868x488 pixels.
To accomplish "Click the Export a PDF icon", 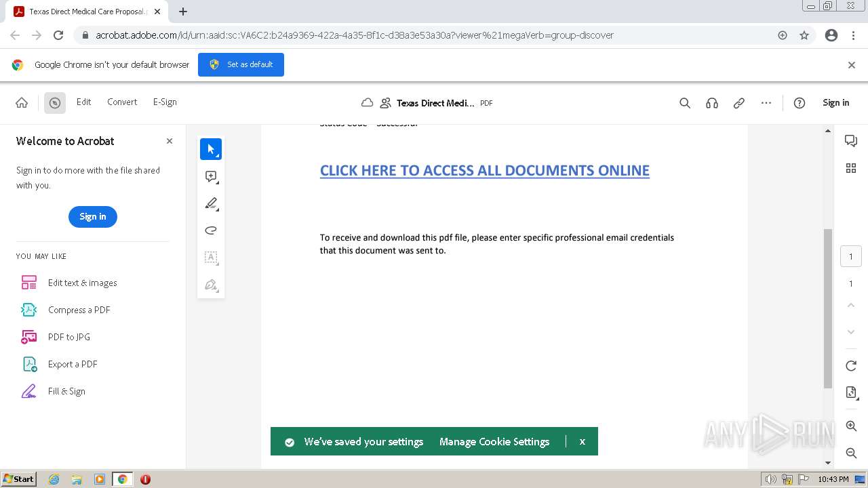I will click(x=29, y=364).
